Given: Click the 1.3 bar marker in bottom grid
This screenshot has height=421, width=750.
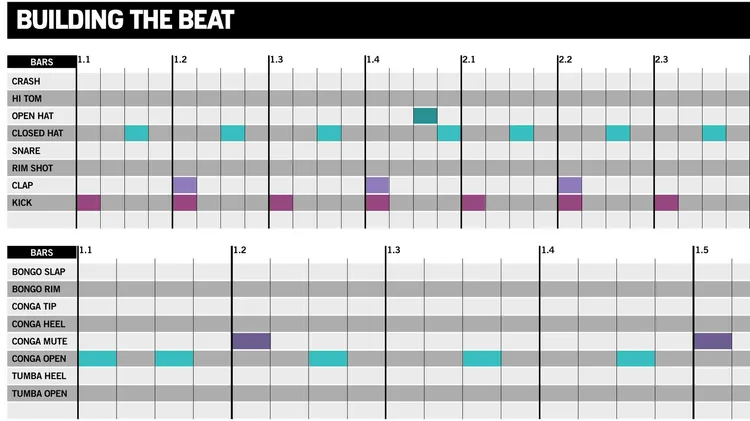Looking at the screenshot, I should (394, 250).
